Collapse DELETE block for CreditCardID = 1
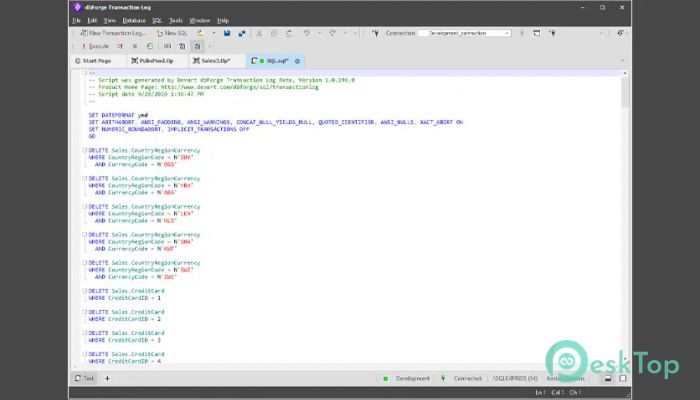The image size is (700, 400). 84,291
